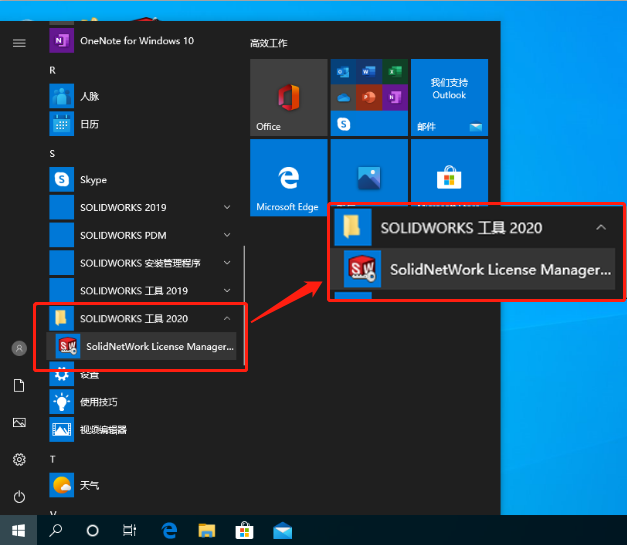This screenshot has width=627, height=545.
Task: Open 视频编辑器 app icon
Action: click(61, 429)
